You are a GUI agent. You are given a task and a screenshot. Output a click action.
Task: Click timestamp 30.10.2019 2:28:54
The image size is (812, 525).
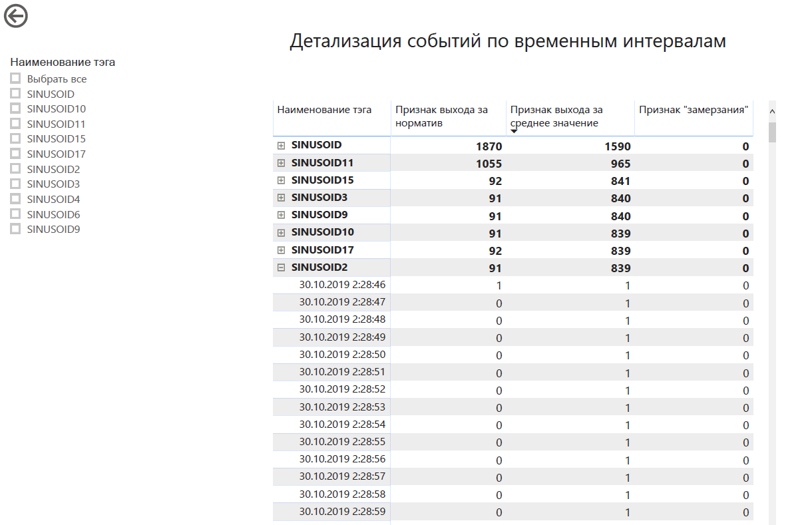[342, 425]
